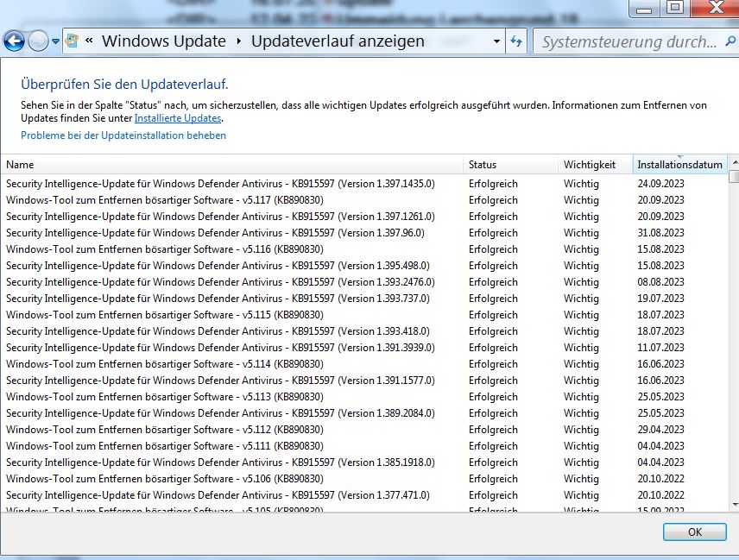Click the Windows Update breadcrumb
The width and height of the screenshot is (739, 560).
[x=163, y=41]
